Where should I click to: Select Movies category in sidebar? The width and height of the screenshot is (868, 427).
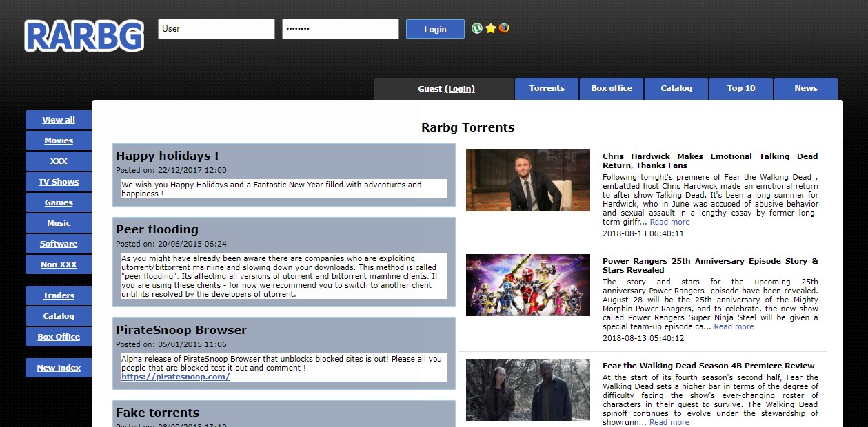tap(59, 140)
